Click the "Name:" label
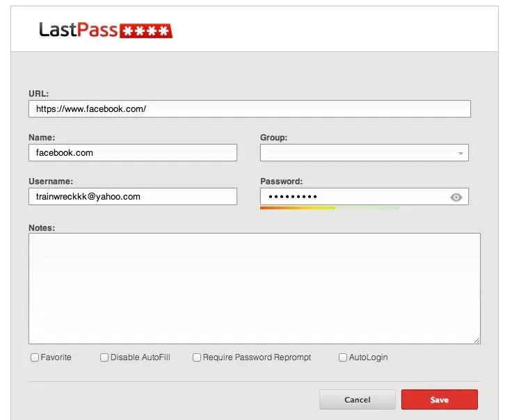505x420 pixels. click(42, 138)
